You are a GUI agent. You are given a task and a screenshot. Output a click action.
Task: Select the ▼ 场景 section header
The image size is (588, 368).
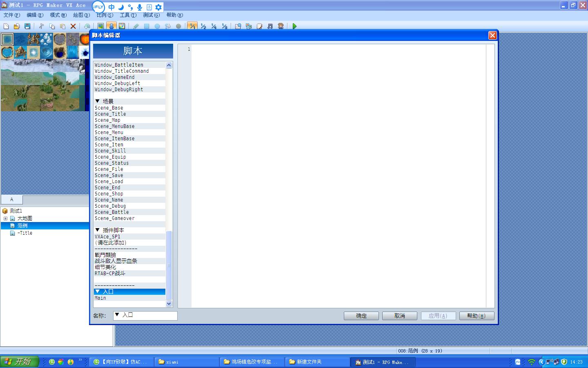pos(129,101)
